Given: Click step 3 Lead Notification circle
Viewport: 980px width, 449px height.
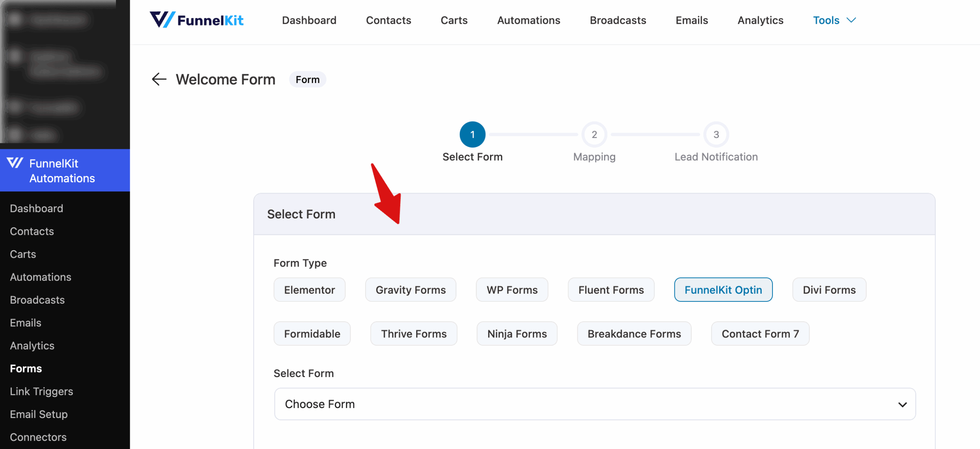Looking at the screenshot, I should click(x=716, y=134).
